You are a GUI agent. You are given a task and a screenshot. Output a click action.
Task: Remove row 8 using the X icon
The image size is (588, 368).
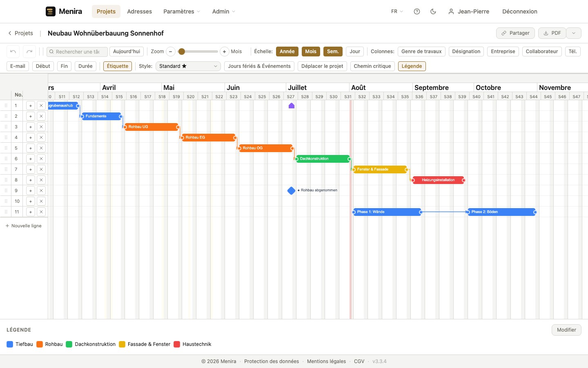pos(41,180)
